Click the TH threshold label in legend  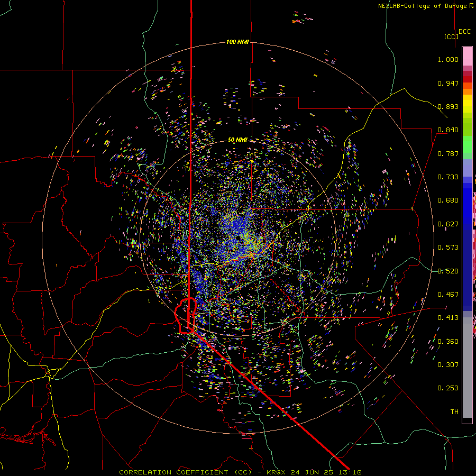click(454, 412)
